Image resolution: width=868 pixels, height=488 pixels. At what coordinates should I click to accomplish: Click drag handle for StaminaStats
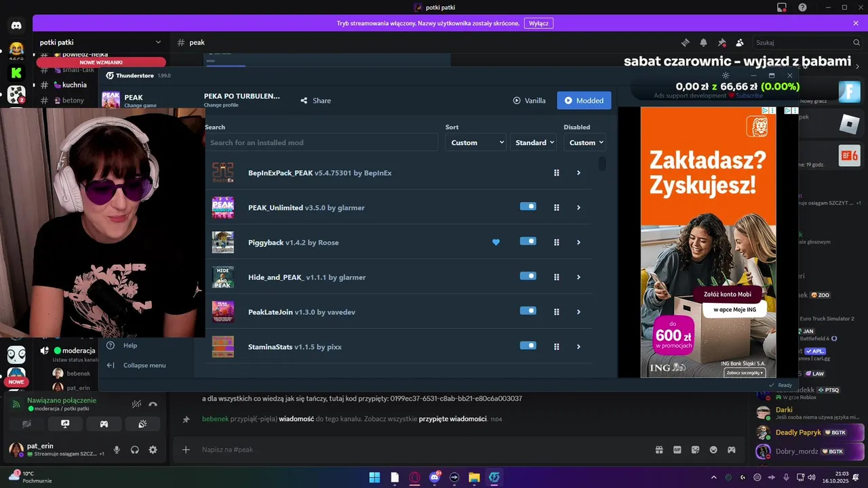(557, 346)
